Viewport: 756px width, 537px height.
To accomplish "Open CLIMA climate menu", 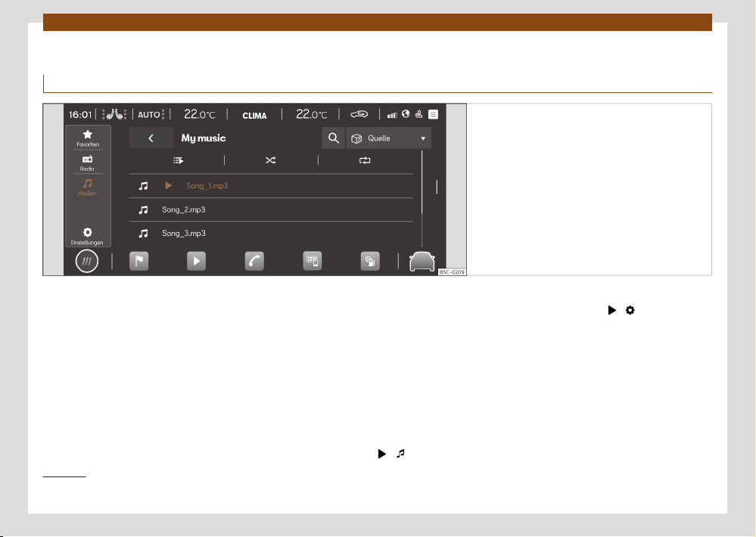I will 254,115.
